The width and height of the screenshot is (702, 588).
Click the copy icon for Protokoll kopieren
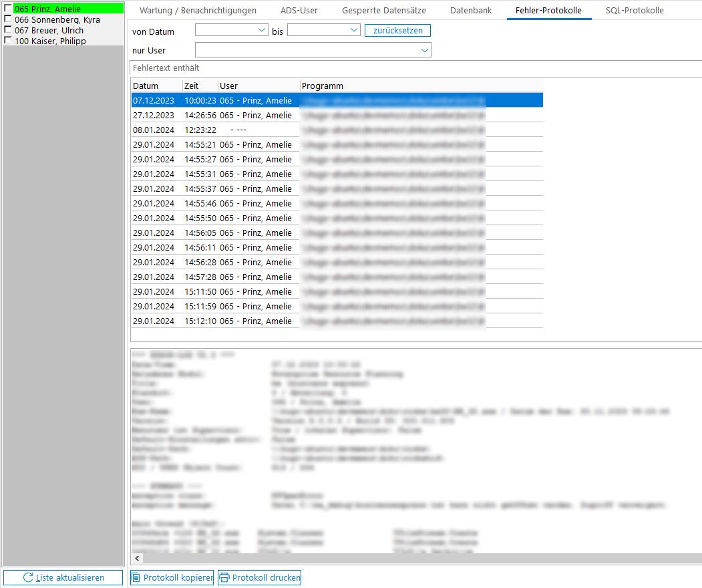[x=136, y=577]
